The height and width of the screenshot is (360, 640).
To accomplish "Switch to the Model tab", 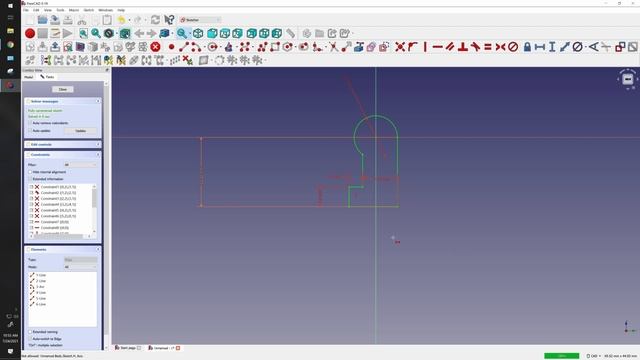I will (29, 77).
